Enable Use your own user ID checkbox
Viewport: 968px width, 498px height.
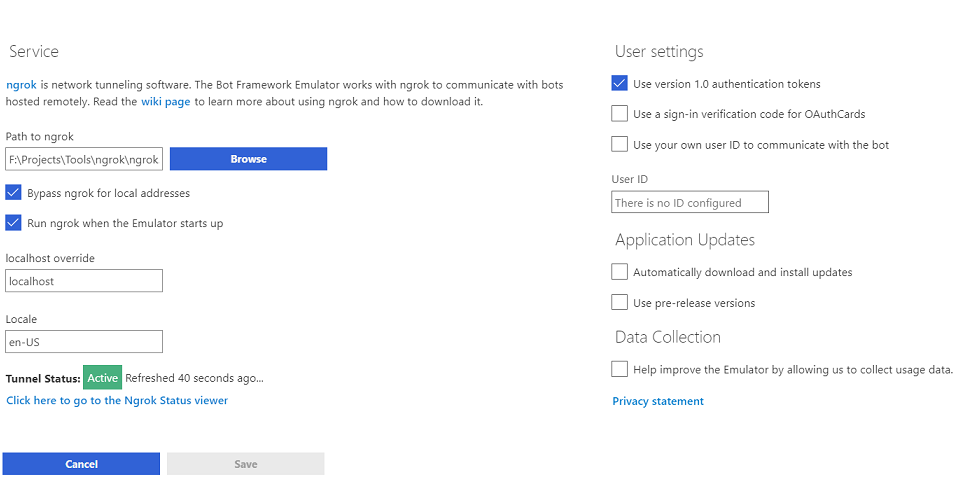tap(619, 144)
